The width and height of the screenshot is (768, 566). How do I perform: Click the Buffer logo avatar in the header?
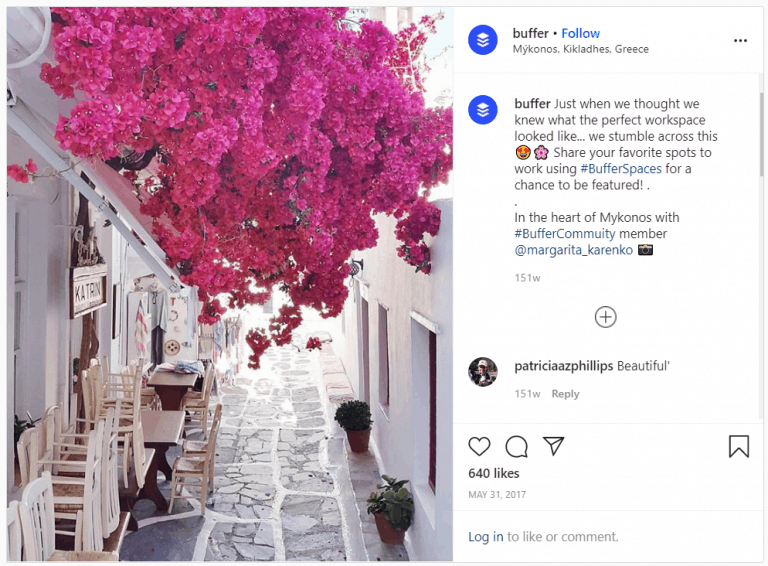[x=482, y=40]
